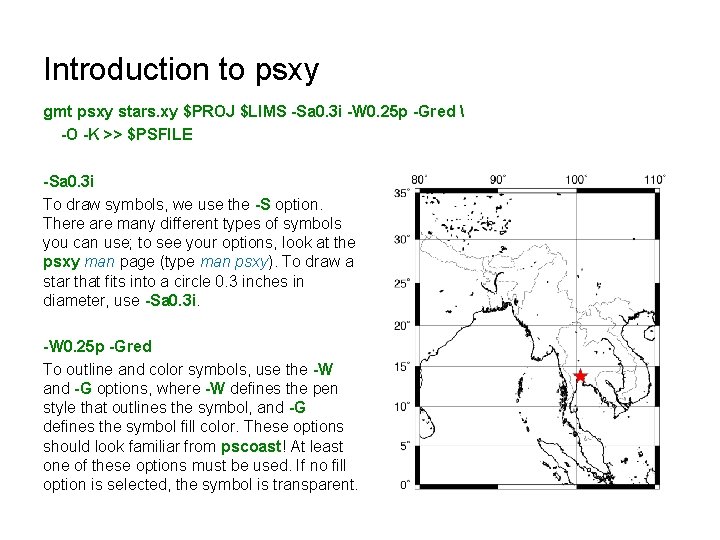Click the bold 'pscoast' word
This screenshot has height=540, width=720.
point(251,446)
